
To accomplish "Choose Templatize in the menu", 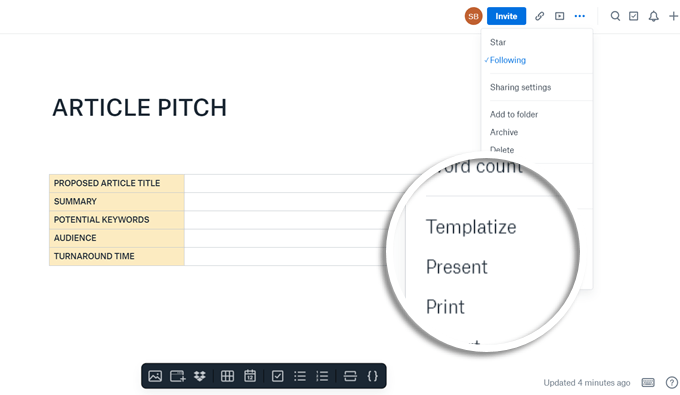I will coord(471,227).
